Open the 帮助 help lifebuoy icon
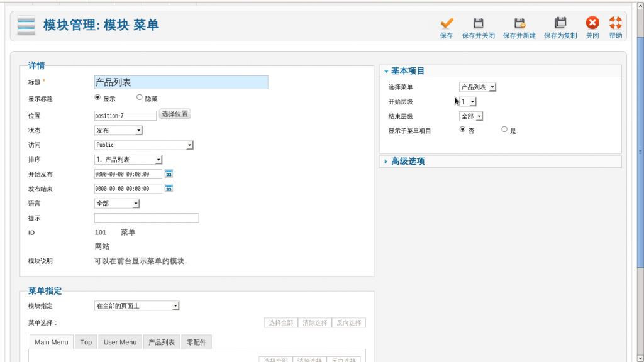644x362 pixels. point(615,24)
